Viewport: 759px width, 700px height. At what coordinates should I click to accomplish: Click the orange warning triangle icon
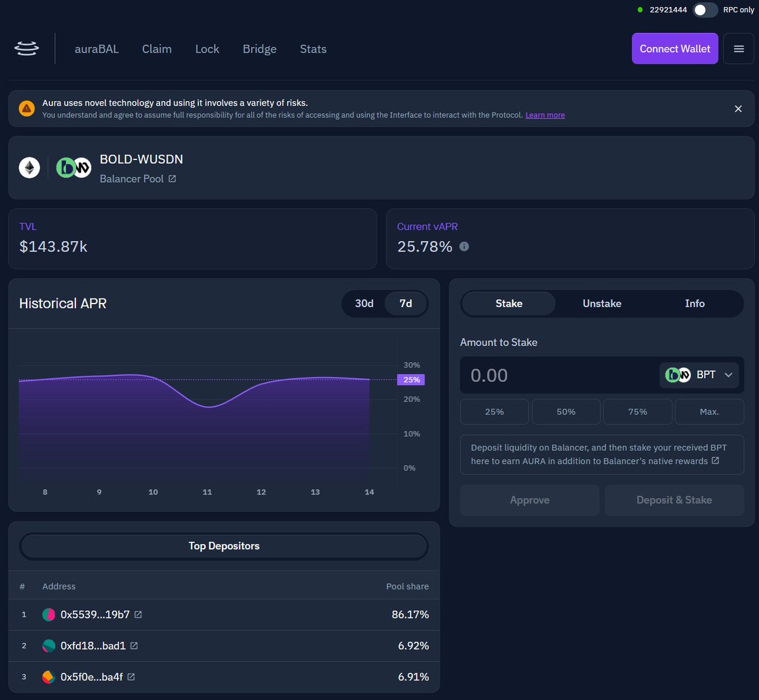27,109
